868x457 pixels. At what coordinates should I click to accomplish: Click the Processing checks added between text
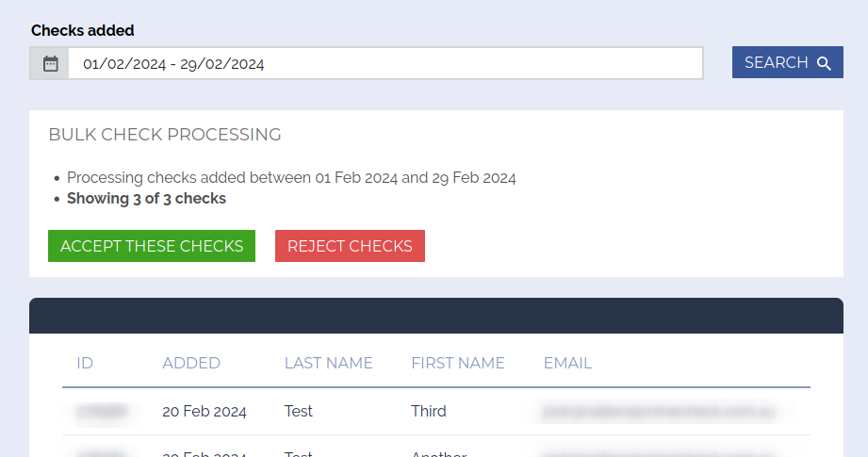click(x=291, y=177)
